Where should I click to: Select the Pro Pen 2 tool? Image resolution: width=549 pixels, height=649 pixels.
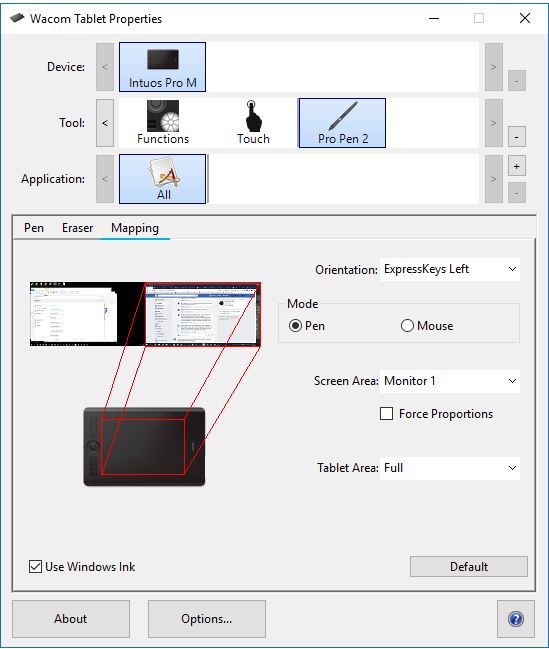pyautogui.click(x=342, y=123)
